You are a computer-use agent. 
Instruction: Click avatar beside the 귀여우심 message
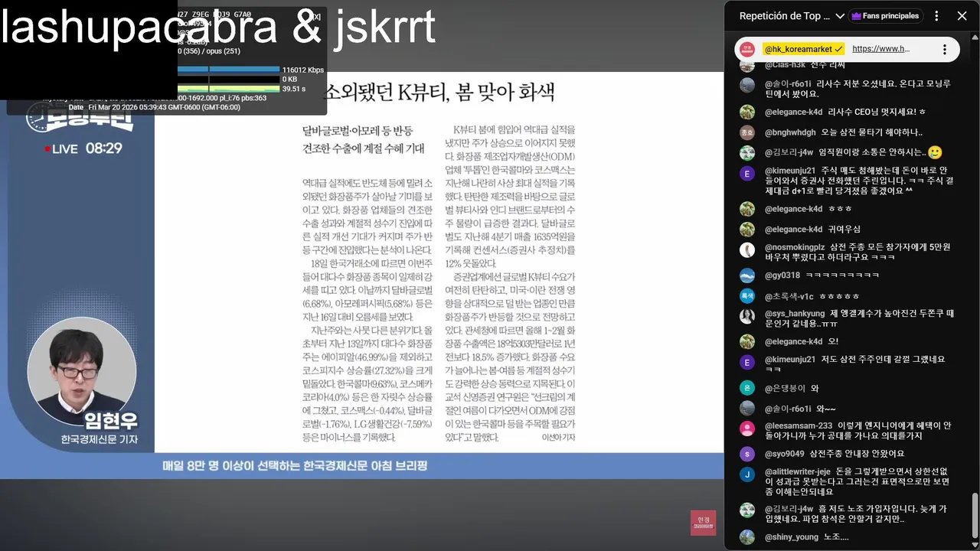click(x=747, y=229)
